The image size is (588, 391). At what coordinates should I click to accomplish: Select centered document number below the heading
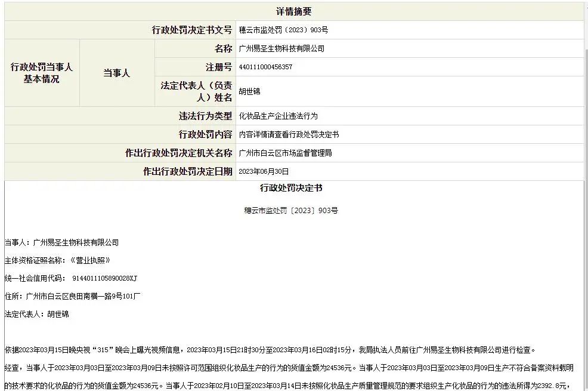(x=291, y=211)
